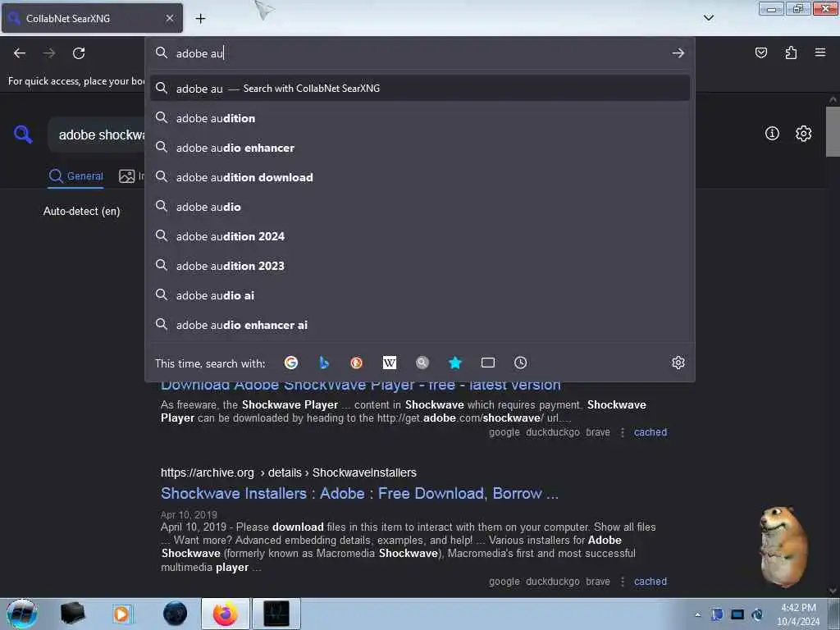The image size is (840, 630).
Task: Open result options dots beside second cached
Action: [622, 582]
